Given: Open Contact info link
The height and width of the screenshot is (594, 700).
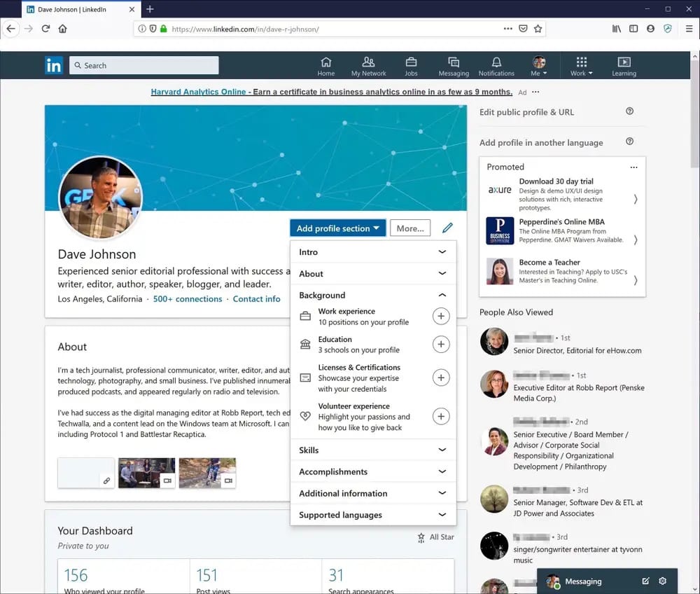Looking at the screenshot, I should click(x=256, y=299).
